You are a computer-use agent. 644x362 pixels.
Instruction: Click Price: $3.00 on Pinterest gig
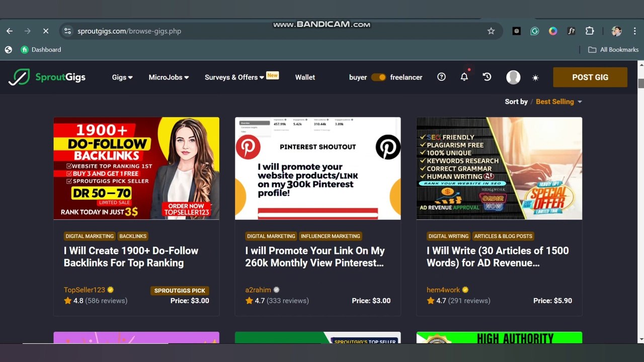[x=371, y=301]
